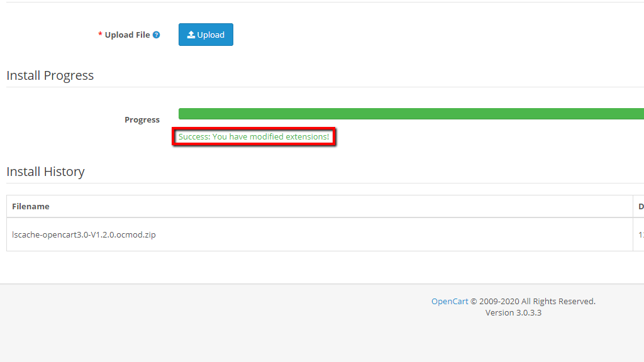Screen dimensions: 644x362
Task: Click the red asterisk beside Upload File
Action: [100, 35]
